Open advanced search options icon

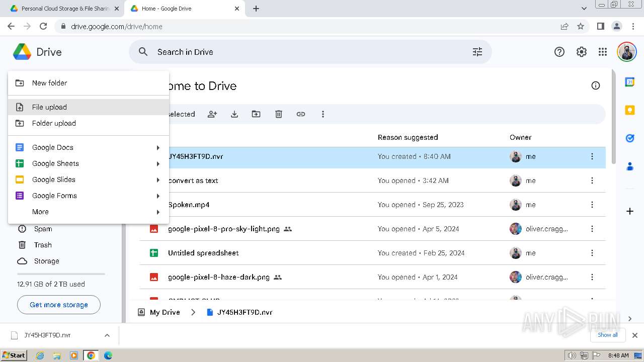[x=477, y=52]
